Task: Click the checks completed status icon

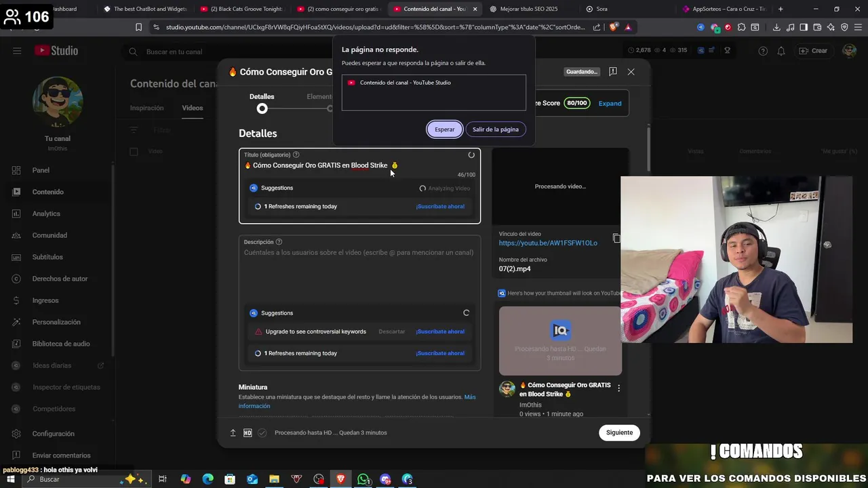Action: coord(262,432)
